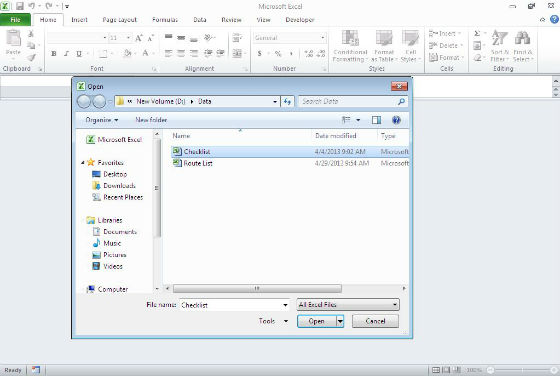Click the Format Painter brush icon

tap(31, 57)
